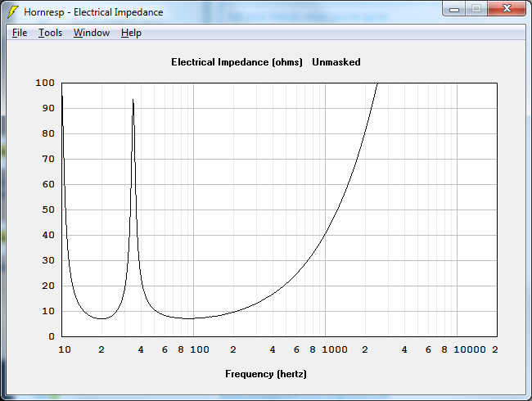Click the Hornresp lightning bolt title icon
The image size is (532, 401).
pos(12,12)
